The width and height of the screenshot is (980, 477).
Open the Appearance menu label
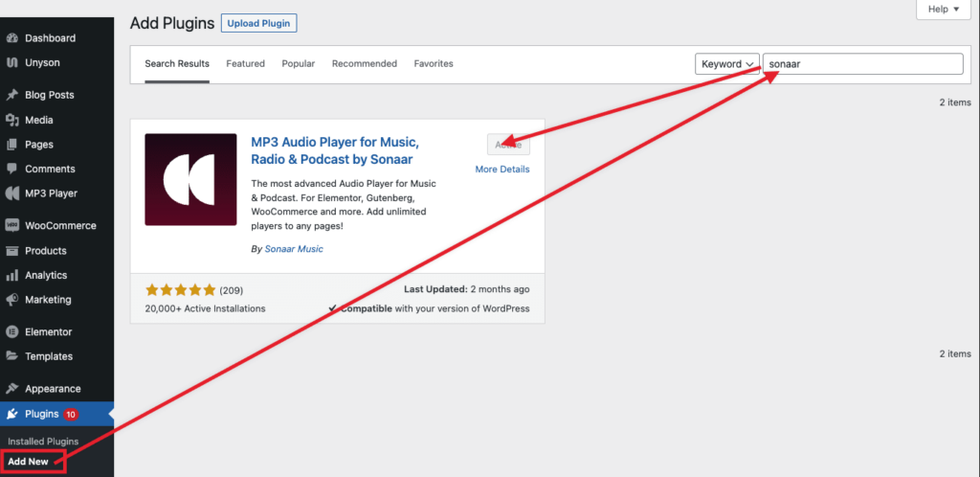click(x=54, y=389)
